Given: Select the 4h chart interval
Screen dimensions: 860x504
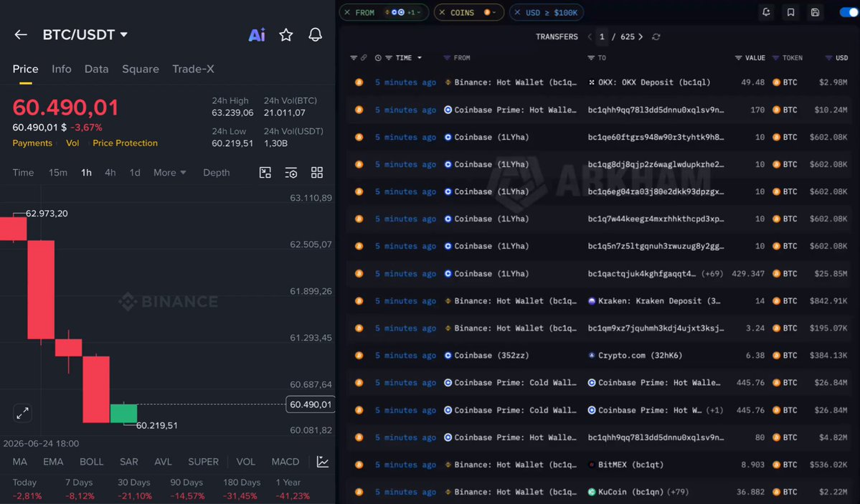Looking at the screenshot, I should (110, 173).
